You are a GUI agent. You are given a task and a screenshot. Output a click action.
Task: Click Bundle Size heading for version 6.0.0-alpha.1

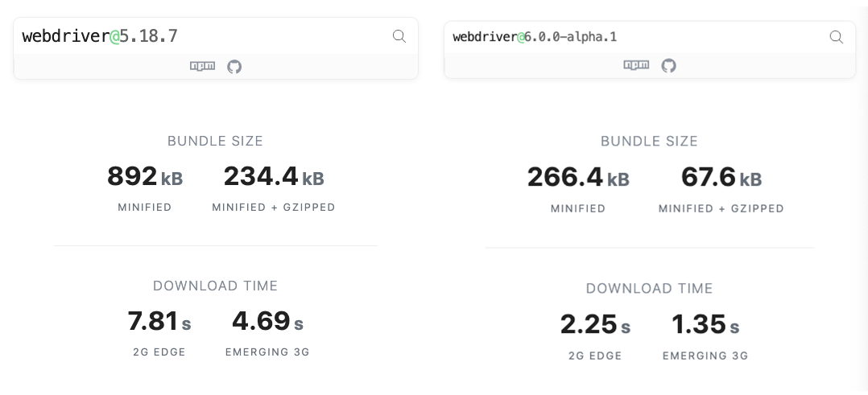649,141
